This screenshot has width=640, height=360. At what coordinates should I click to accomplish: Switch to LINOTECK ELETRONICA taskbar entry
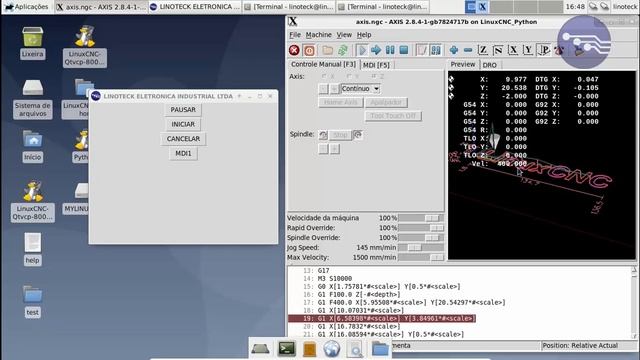coord(195,7)
